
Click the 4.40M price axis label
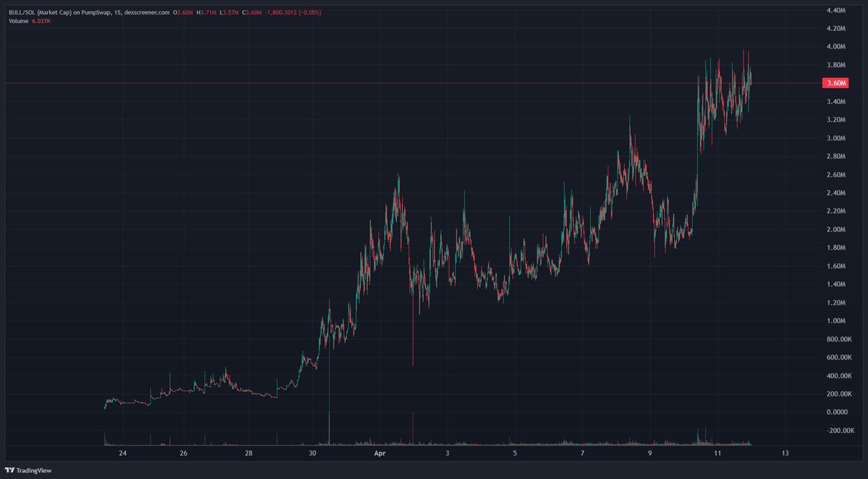pos(835,10)
